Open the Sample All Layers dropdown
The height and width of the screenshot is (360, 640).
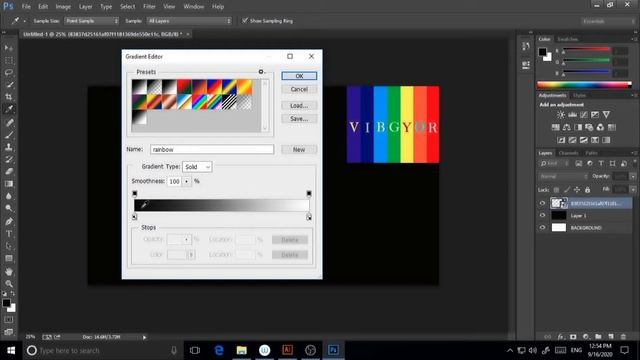pyautogui.click(x=189, y=21)
